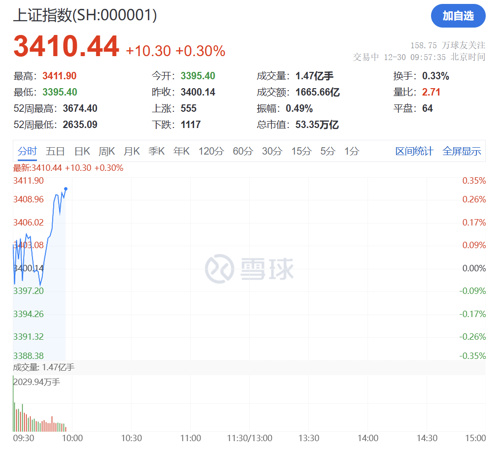Switch to the 30分 interval

point(272,151)
